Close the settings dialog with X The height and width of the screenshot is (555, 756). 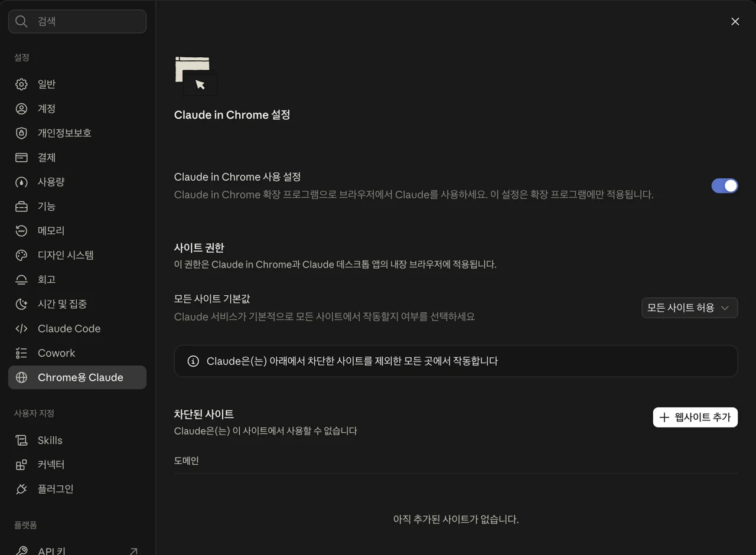click(735, 21)
